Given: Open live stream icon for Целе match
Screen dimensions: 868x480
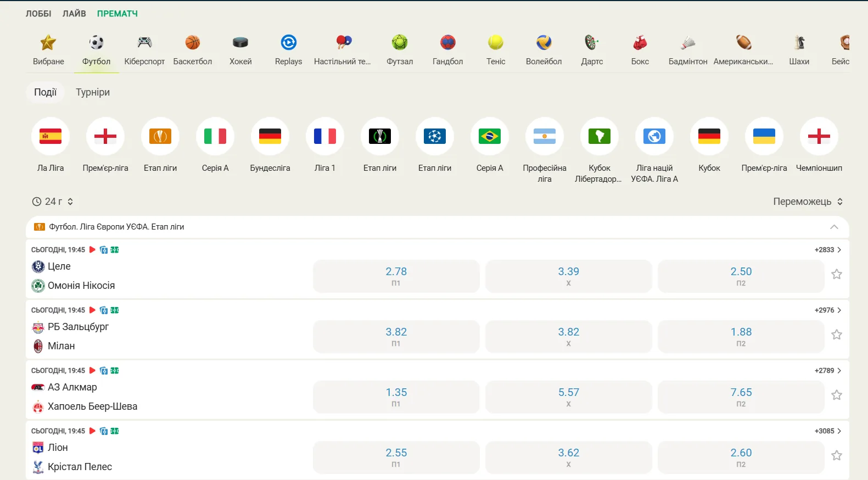Looking at the screenshot, I should (92, 250).
